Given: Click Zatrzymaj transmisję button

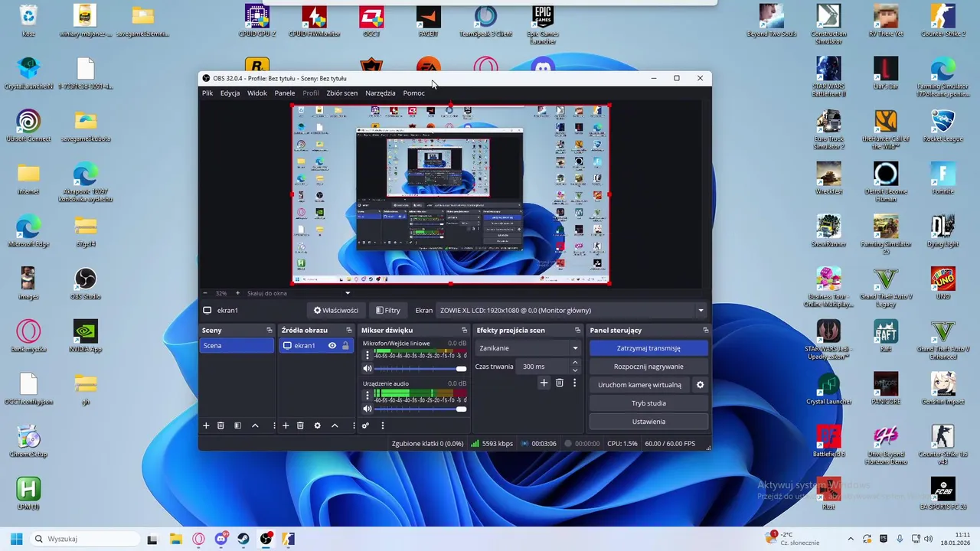Looking at the screenshot, I should coord(648,348).
